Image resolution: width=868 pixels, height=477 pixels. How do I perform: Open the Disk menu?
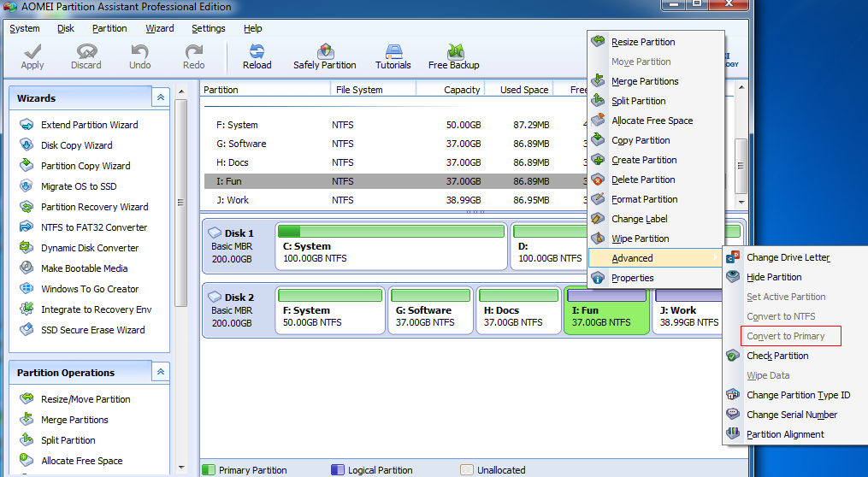pos(65,28)
